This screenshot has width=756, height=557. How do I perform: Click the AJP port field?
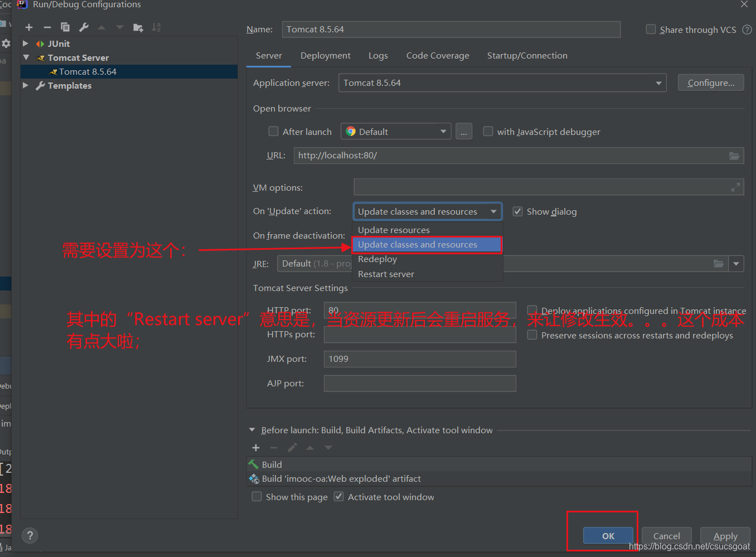[x=420, y=384]
